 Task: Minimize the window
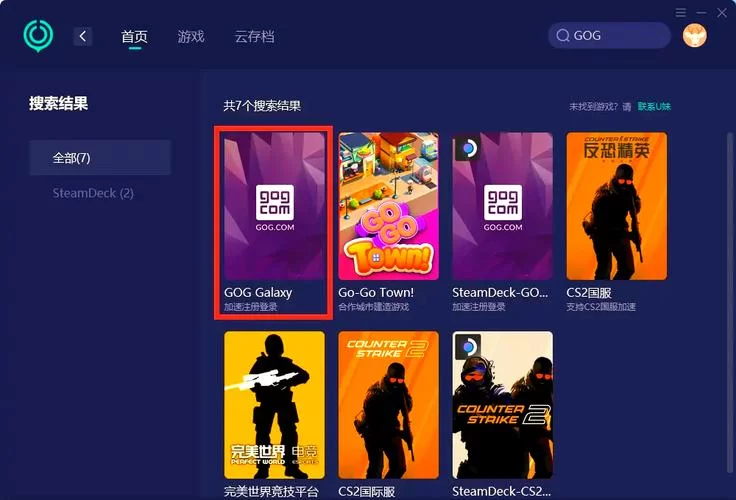701,13
